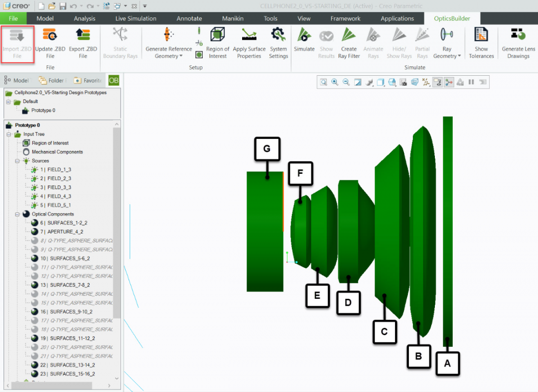Viewport: 538px width, 392px height.
Task: Toggle visibility of SURFACES_1-2_2 component
Action: click(34, 223)
